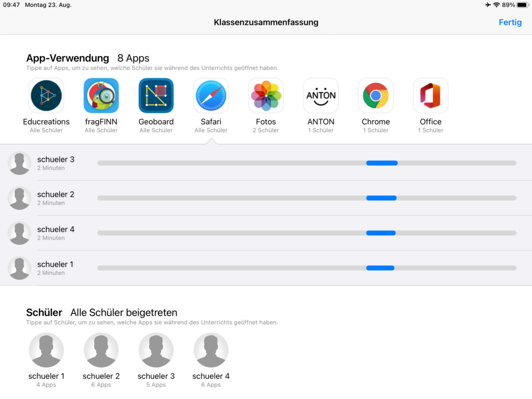This screenshot has height=399, width=532.
Task: Open schueler 3 student avatar with 5 Apps
Action: tap(156, 351)
